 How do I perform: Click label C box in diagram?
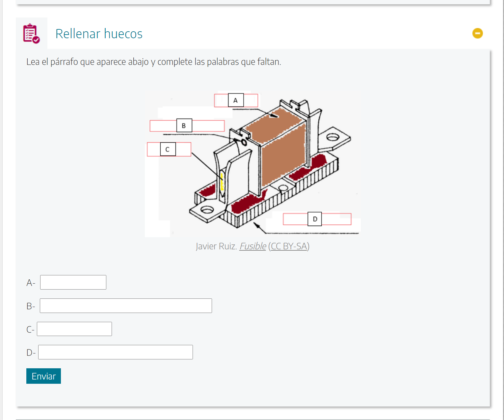pos(168,149)
